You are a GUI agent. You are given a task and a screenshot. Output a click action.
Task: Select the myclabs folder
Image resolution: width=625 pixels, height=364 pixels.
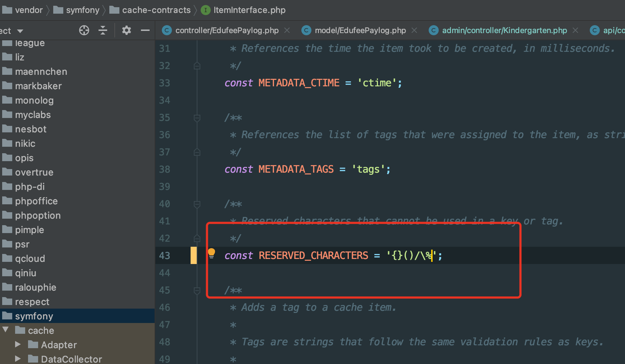tap(77, 114)
